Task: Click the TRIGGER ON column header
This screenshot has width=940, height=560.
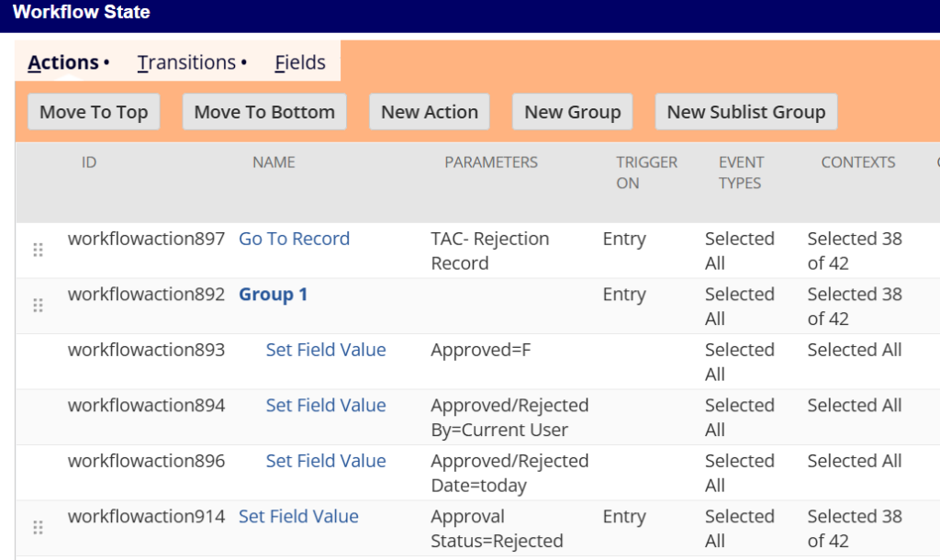Action: pyautogui.click(x=647, y=173)
